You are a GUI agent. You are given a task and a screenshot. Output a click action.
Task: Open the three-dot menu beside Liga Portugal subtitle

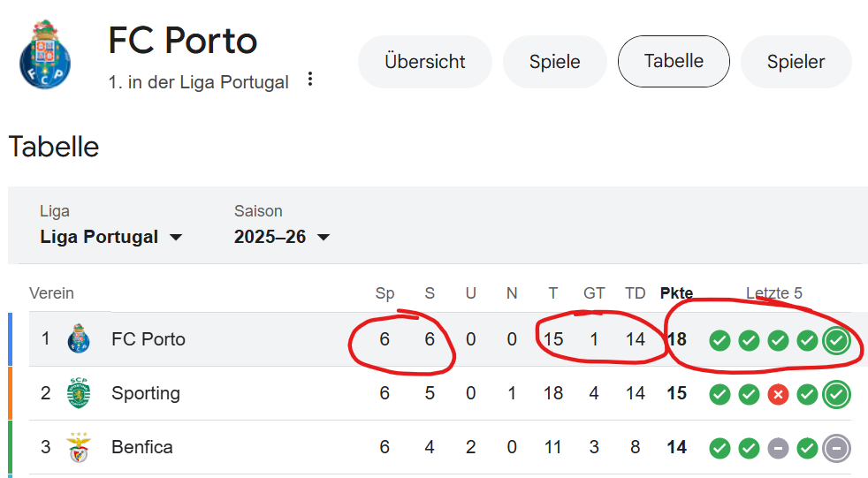tap(309, 80)
